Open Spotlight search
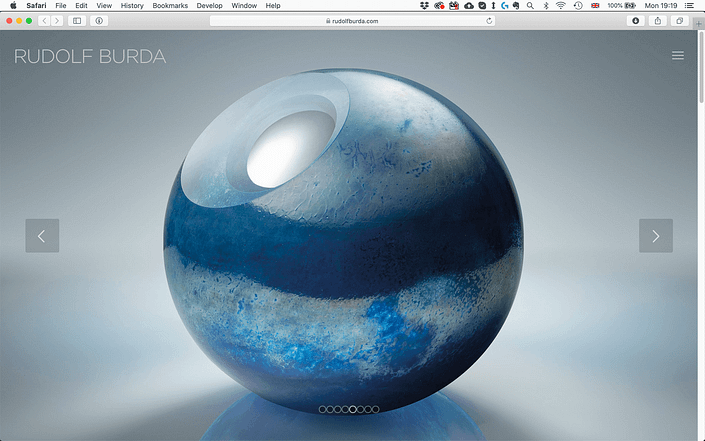705x441 pixels. [x=530, y=5]
